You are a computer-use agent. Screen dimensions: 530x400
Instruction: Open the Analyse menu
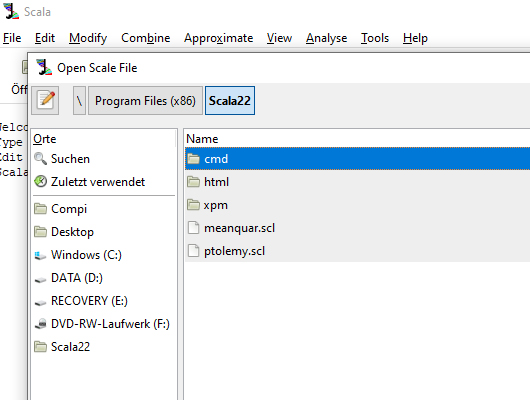click(x=327, y=38)
